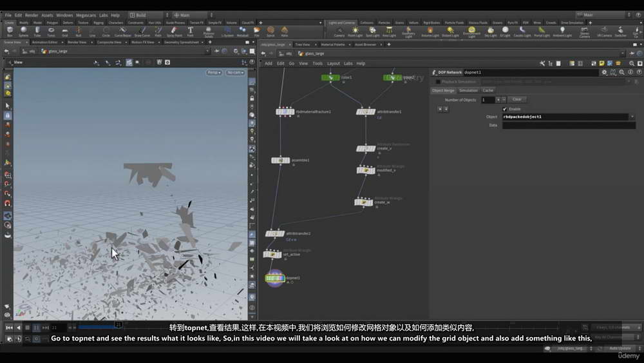Open the network editor Tools menu
Screen dimensions: 644x363
(x=317, y=63)
